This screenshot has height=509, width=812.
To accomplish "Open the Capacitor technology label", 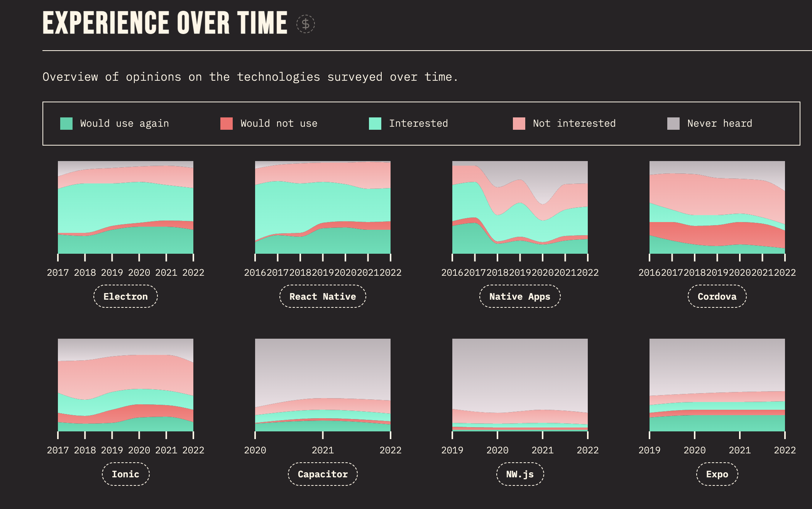I will (x=323, y=474).
